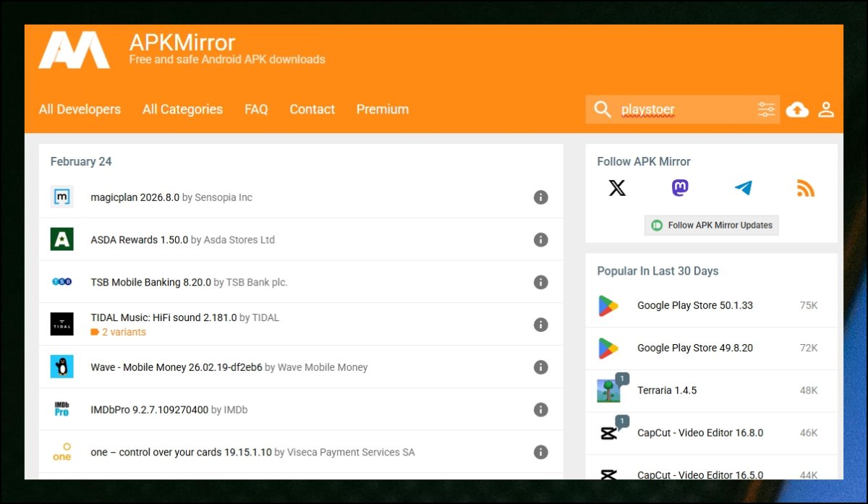Show info for TSB Mobile Banking
The image size is (868, 504).
click(541, 283)
